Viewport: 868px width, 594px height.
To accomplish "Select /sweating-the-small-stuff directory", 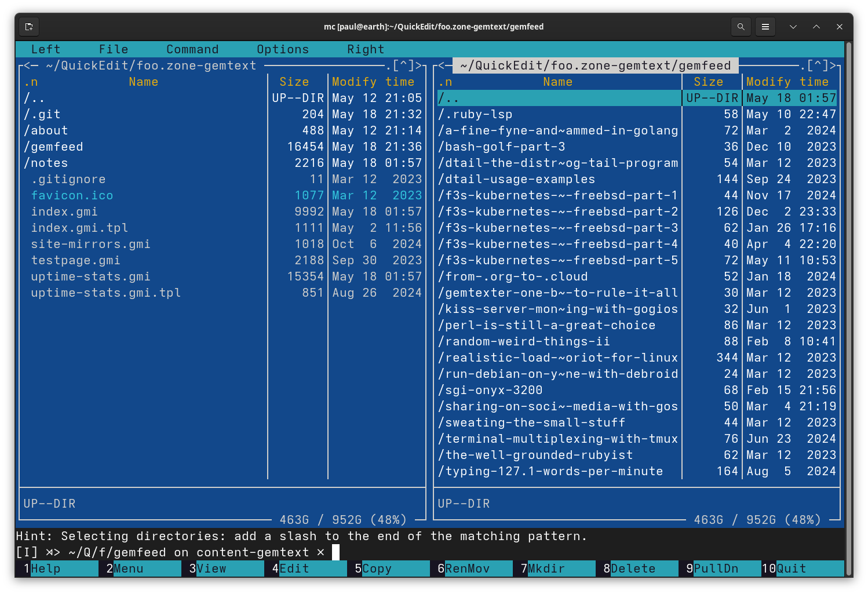I will [x=637, y=422].
